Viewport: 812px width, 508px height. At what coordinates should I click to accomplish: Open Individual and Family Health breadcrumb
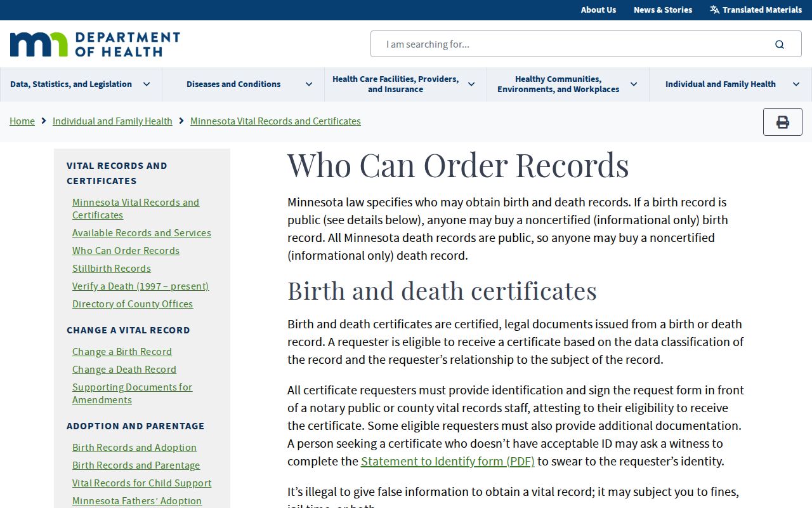(112, 121)
